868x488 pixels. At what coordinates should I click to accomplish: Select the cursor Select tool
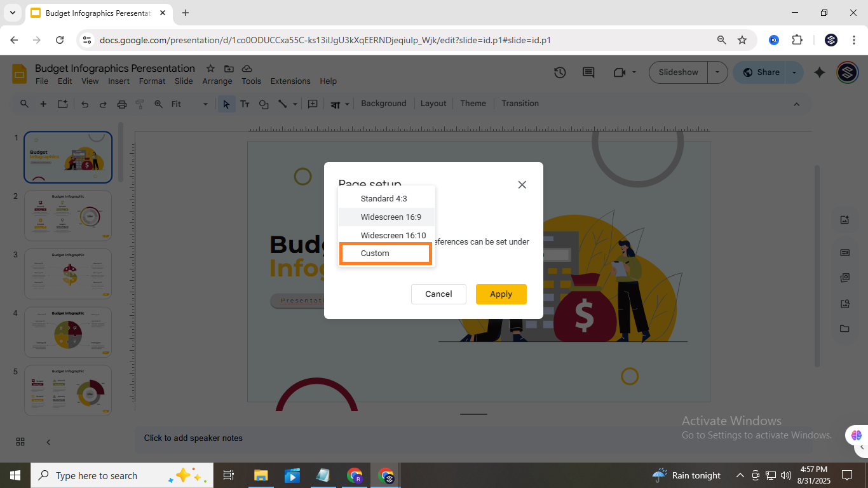tap(226, 104)
